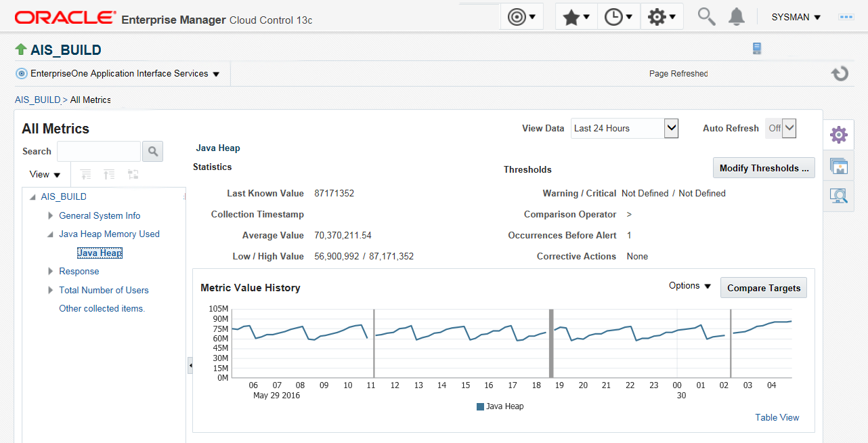The width and height of the screenshot is (868, 443).
Task: Open the Table View link
Action: point(777,417)
